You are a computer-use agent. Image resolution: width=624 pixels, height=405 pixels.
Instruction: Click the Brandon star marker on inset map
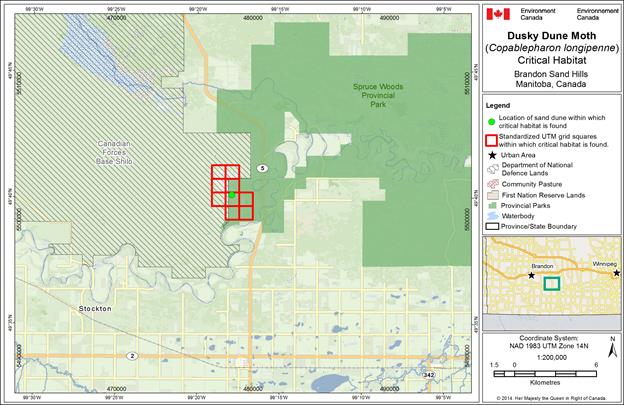point(531,275)
